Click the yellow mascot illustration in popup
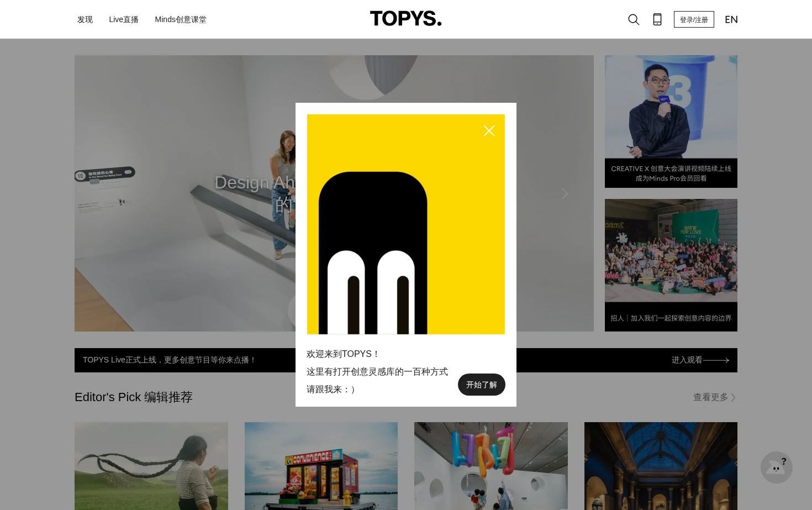Image resolution: width=812 pixels, height=510 pixels. click(x=406, y=224)
